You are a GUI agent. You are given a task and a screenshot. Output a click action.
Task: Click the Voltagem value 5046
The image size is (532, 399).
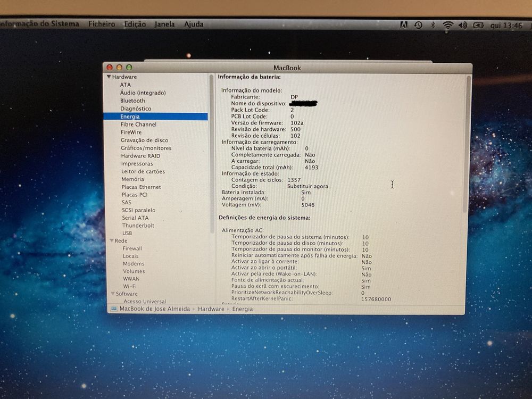pos(307,205)
